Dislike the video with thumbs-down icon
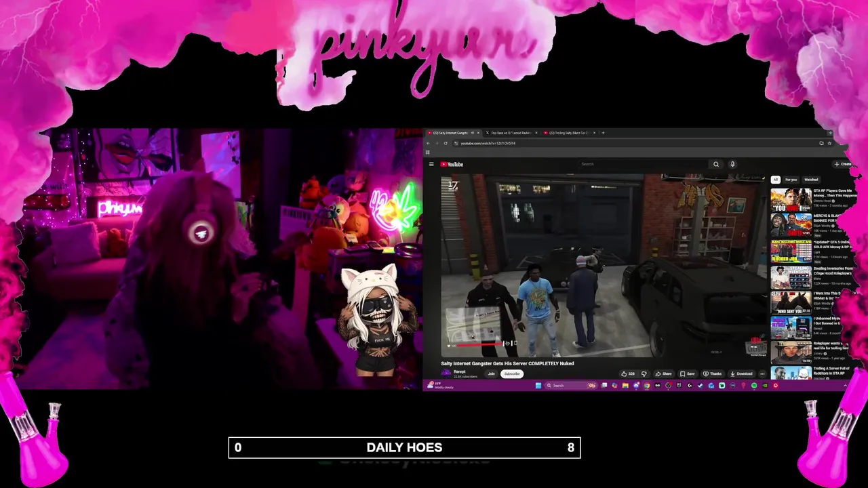 [x=644, y=373]
